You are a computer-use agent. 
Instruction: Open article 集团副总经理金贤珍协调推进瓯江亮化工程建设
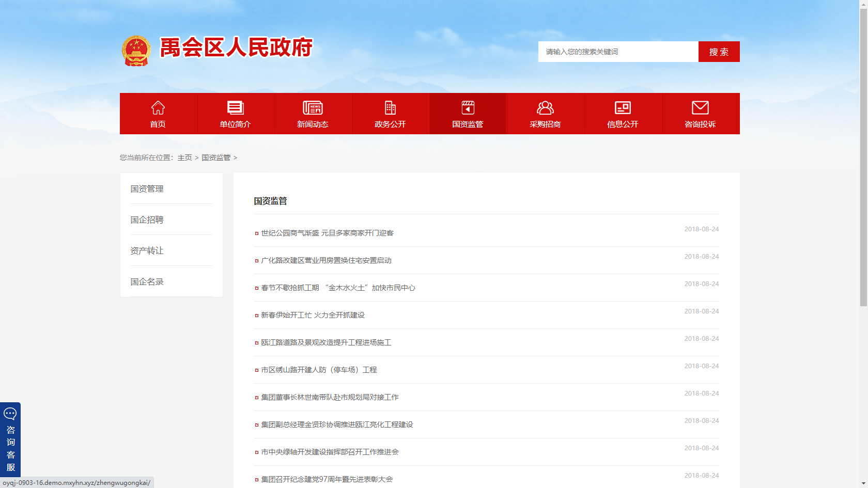click(x=337, y=424)
